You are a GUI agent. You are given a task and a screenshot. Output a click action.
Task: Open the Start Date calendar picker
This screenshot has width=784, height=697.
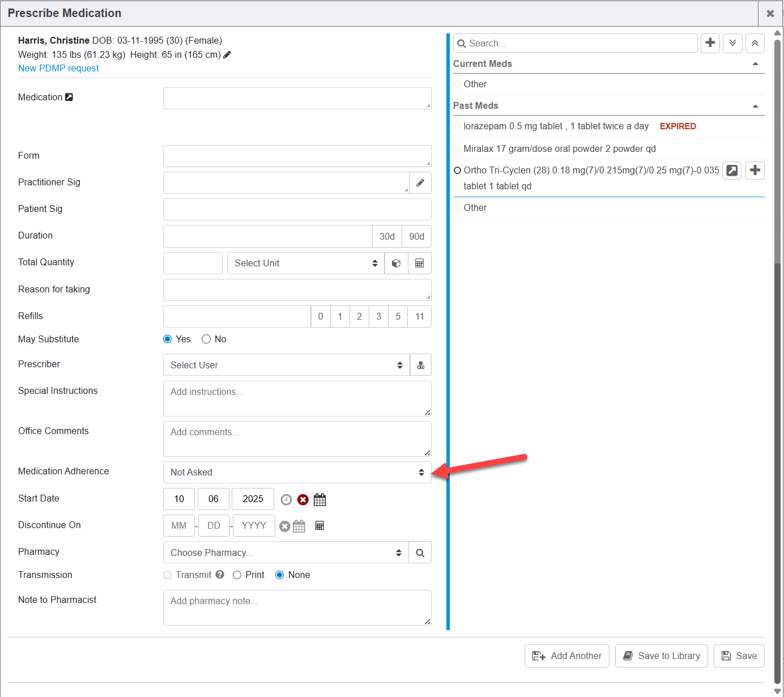click(x=319, y=500)
